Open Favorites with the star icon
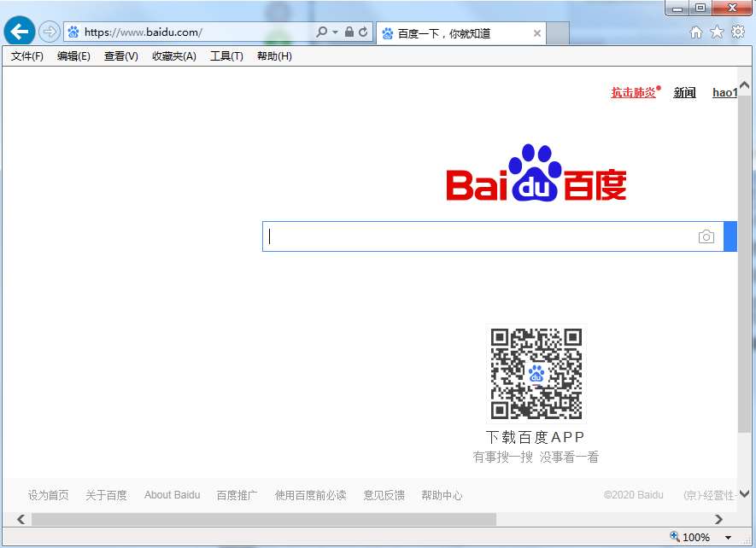The height and width of the screenshot is (548, 756). tap(717, 32)
